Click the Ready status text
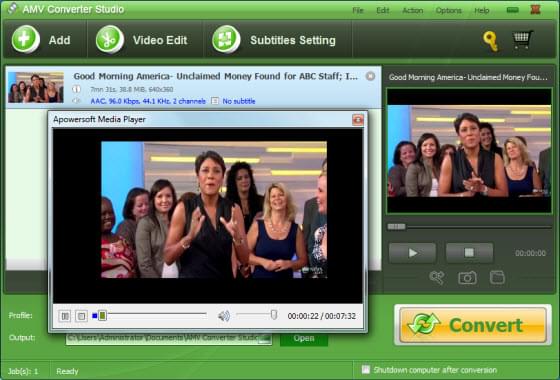This screenshot has width=560, height=380. tap(67, 371)
